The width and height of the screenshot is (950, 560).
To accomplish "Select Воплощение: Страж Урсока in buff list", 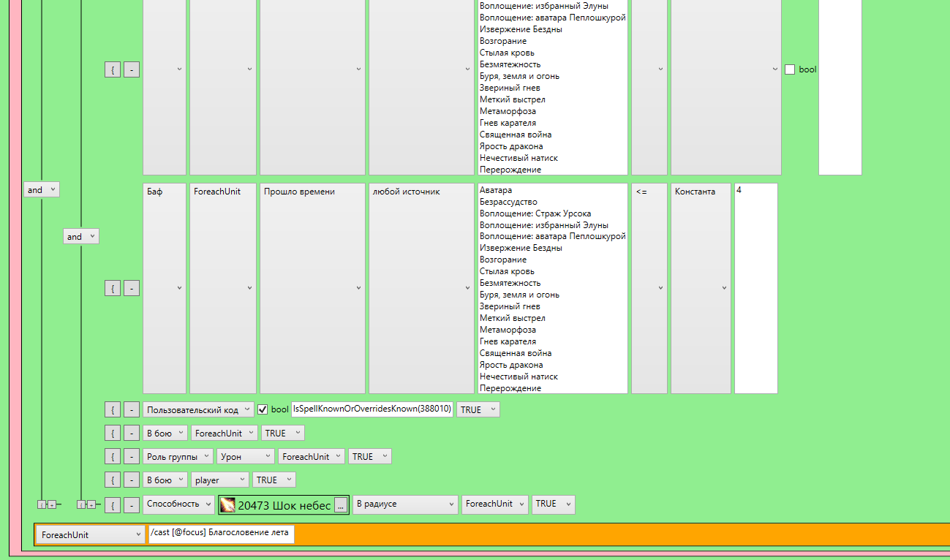I will 535,213.
